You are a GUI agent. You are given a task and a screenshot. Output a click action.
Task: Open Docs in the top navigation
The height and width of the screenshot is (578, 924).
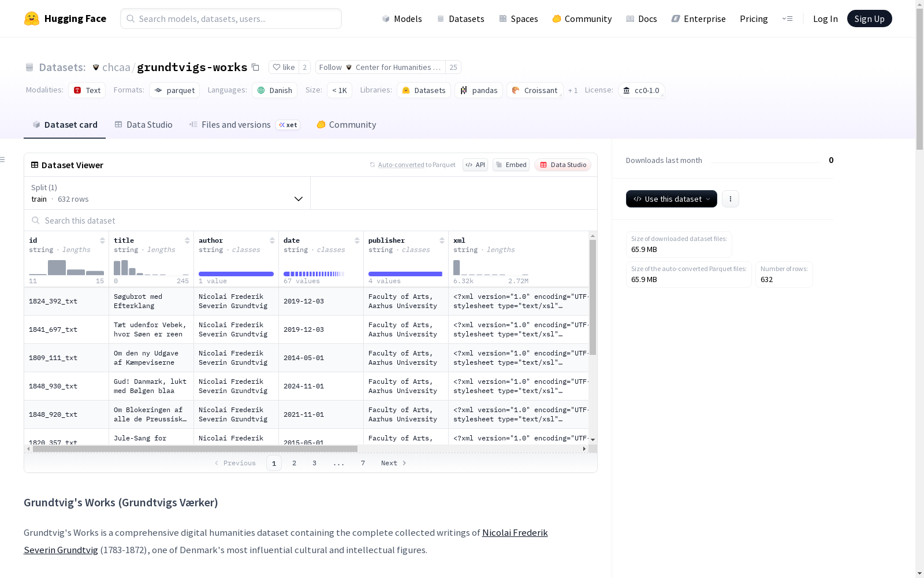(x=642, y=18)
